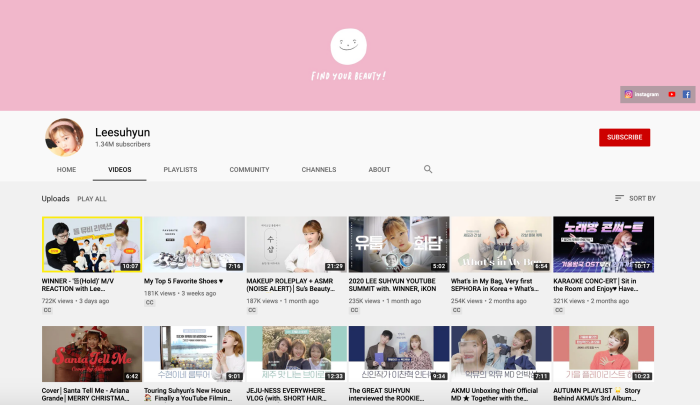
Task: Click title 'My Top 5 Favorite Shoes'
Action: 183,281
